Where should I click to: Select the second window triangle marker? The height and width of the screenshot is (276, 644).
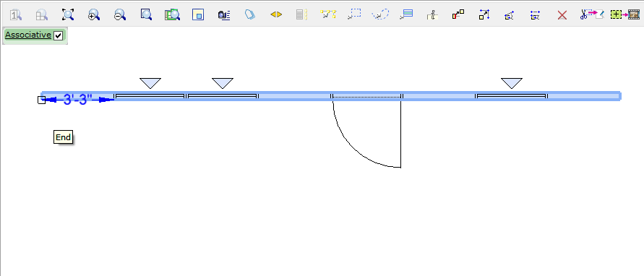point(223,83)
